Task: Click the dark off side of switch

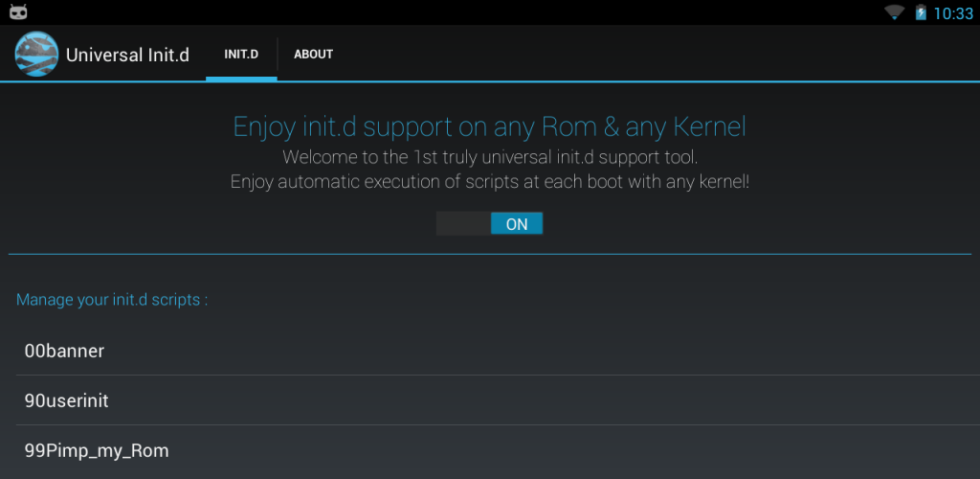Action: (x=463, y=224)
